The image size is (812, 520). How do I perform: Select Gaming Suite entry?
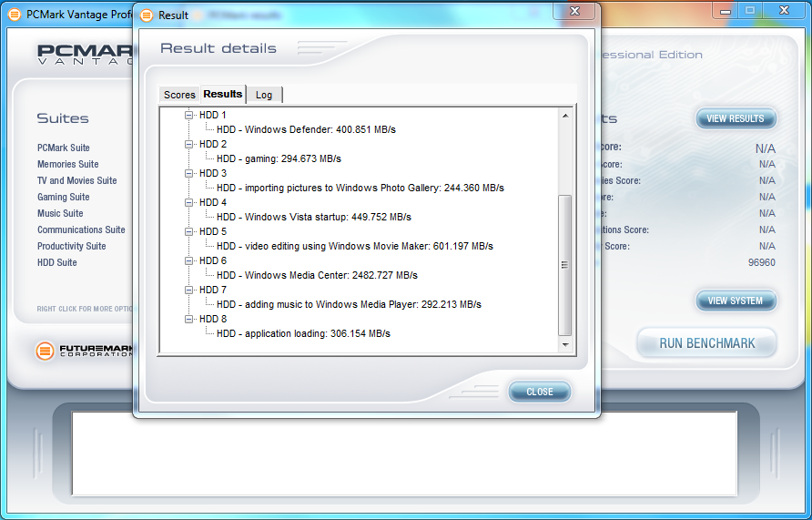tap(63, 197)
